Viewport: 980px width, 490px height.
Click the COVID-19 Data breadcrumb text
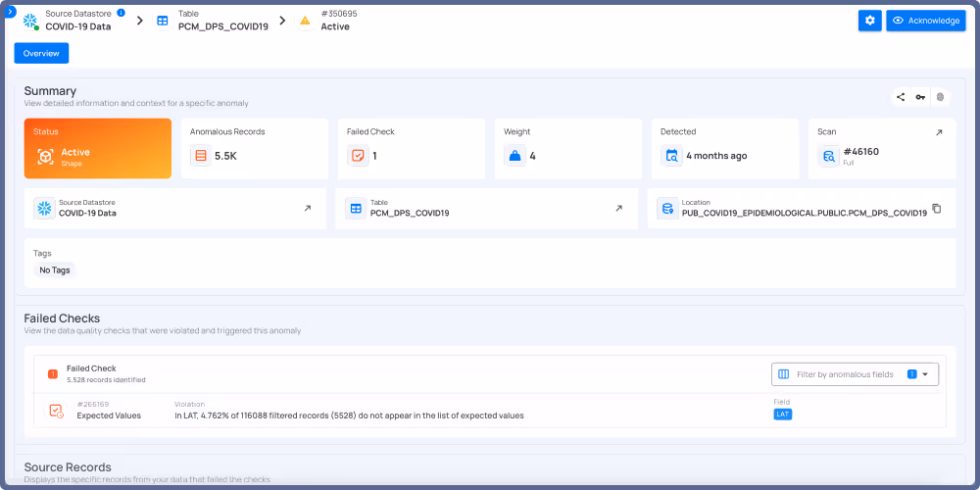point(78,26)
